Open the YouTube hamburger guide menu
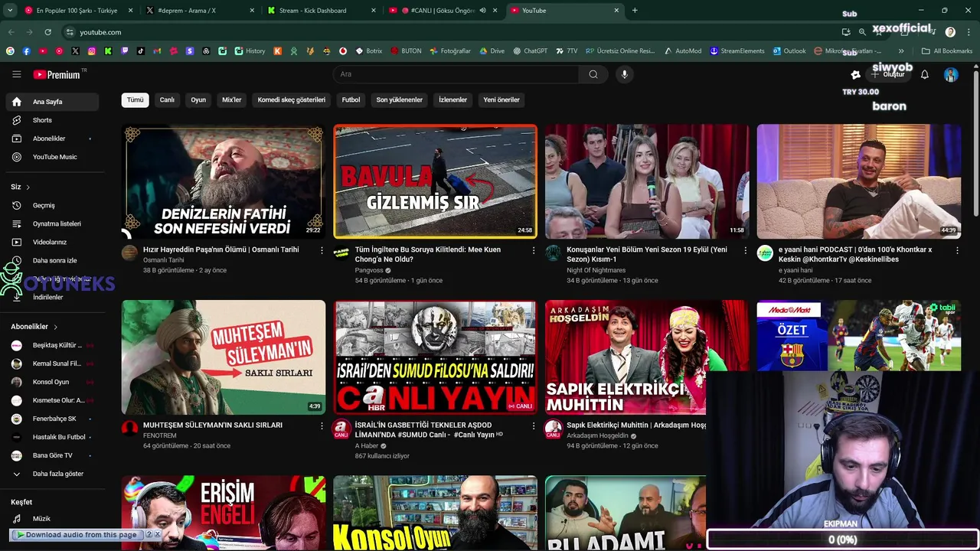The width and height of the screenshot is (980, 551). tap(16, 74)
